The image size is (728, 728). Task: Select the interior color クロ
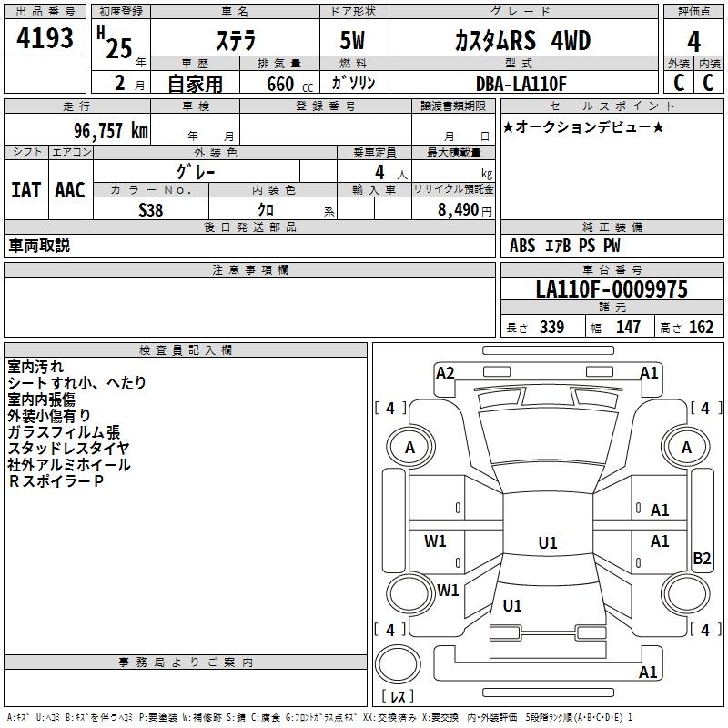pyautogui.click(x=266, y=210)
